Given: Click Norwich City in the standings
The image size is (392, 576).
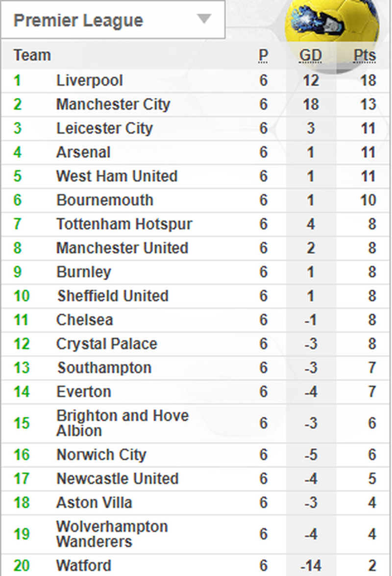Looking at the screenshot, I should click(101, 455).
